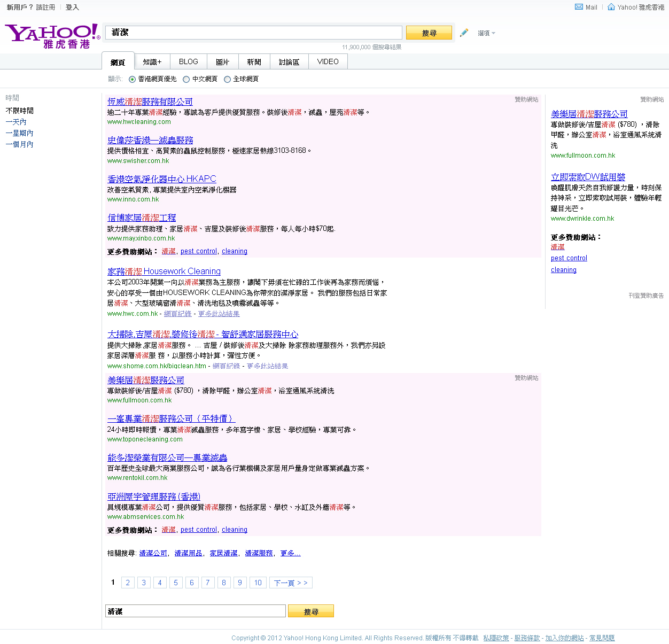The width and height of the screenshot is (669, 644).
Task: Switch to the 圖片 tab
Action: (x=222, y=62)
